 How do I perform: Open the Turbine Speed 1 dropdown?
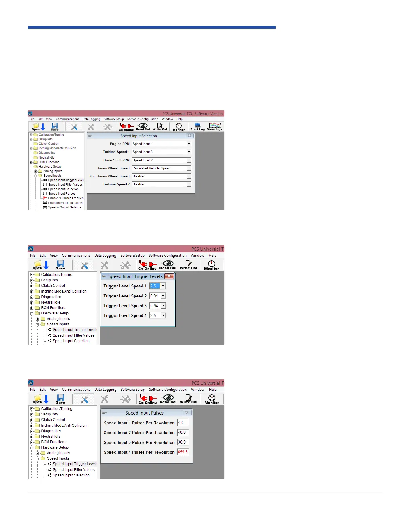(x=189, y=152)
